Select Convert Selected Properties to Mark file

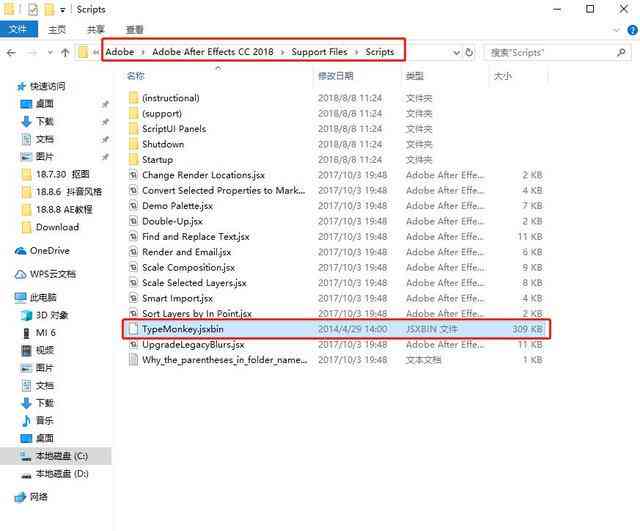click(x=223, y=190)
